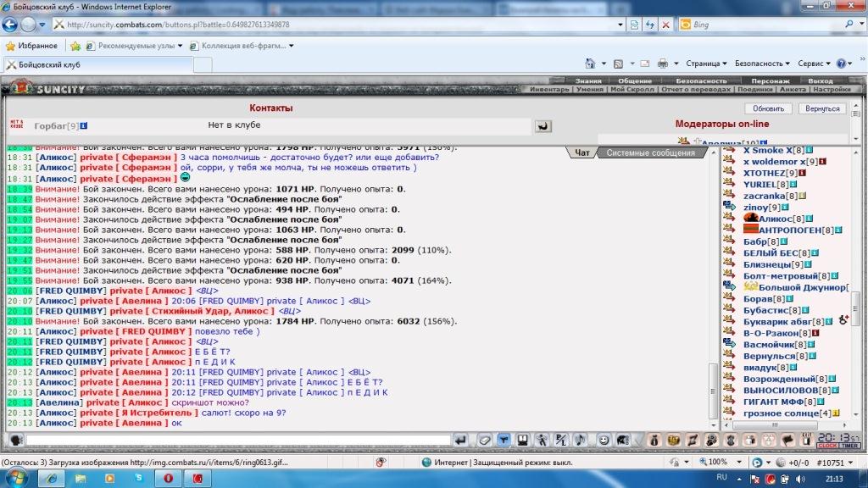Switch to TIMER mode under the time display
The height and width of the screenshot is (488, 868).
pyautogui.click(x=851, y=446)
